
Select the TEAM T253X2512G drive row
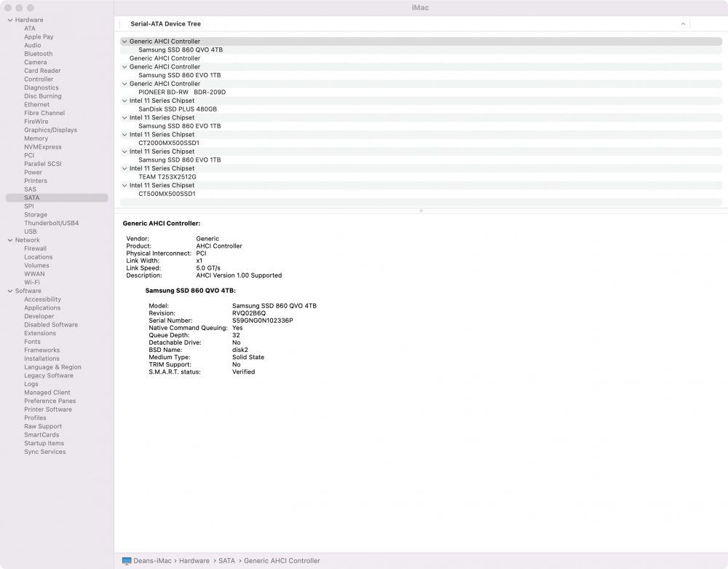click(x=421, y=177)
